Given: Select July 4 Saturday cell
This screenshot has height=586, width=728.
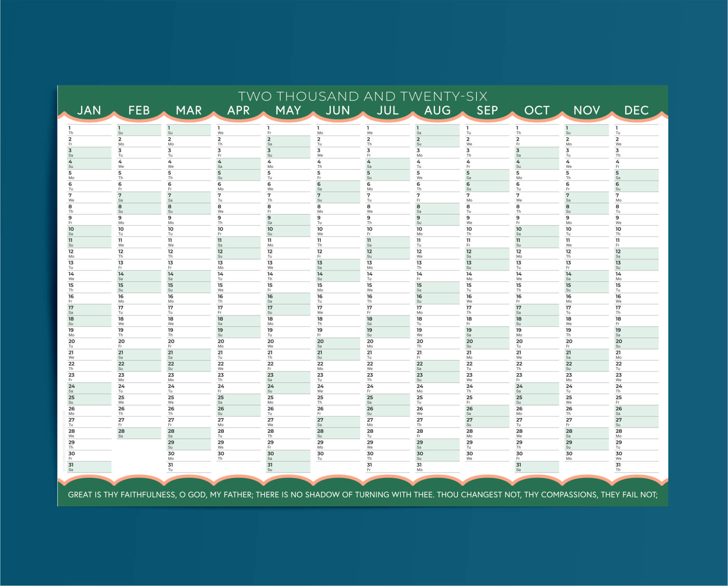Looking at the screenshot, I should (388, 164).
